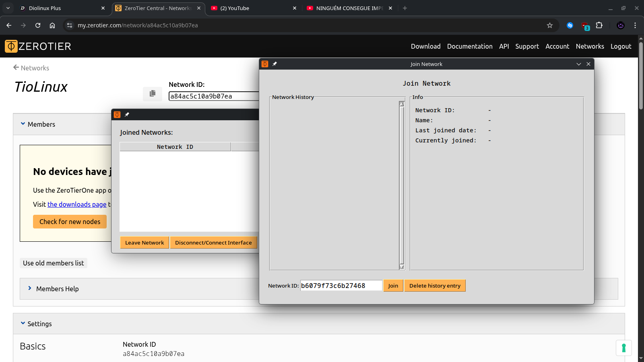
Task: Open the browser extensions puzzle icon
Action: coord(599,25)
